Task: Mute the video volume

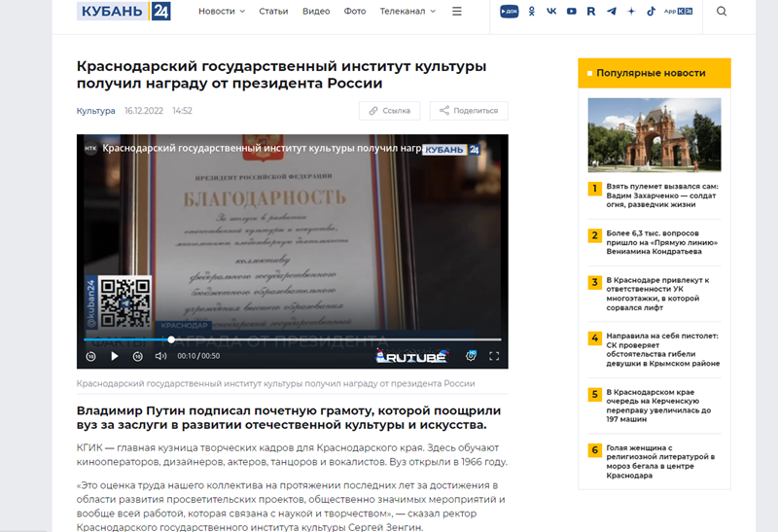Action: tap(160, 356)
